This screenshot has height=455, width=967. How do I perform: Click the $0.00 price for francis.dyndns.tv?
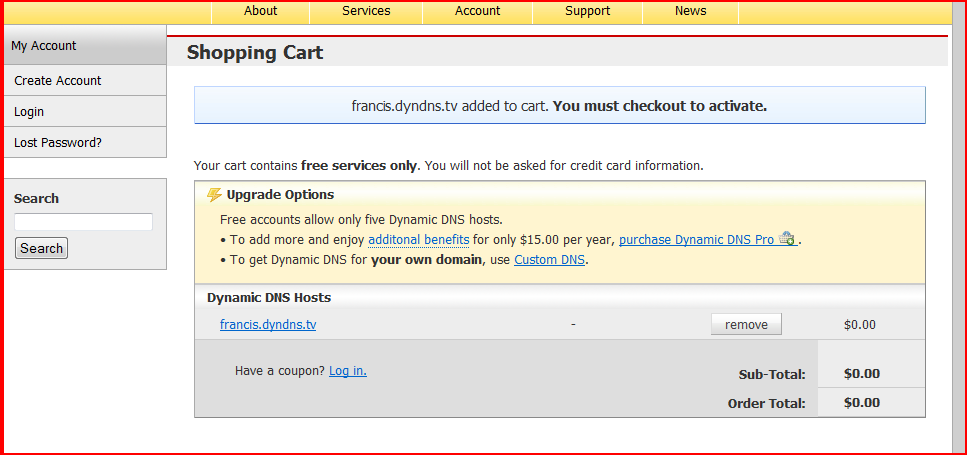(x=860, y=325)
